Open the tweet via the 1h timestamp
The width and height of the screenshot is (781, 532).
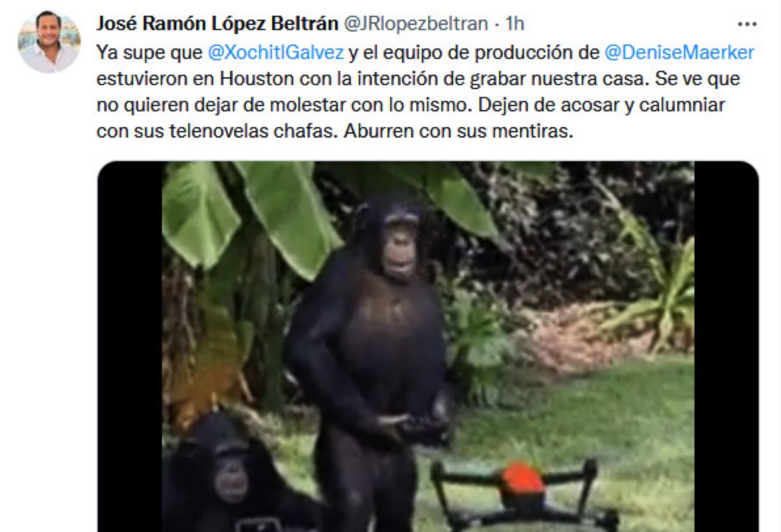click(514, 24)
